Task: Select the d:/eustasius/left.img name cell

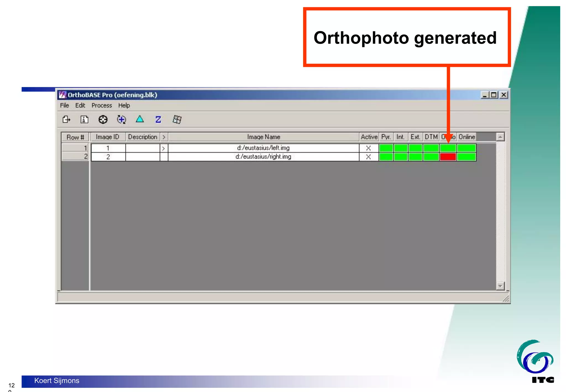Action: point(263,148)
